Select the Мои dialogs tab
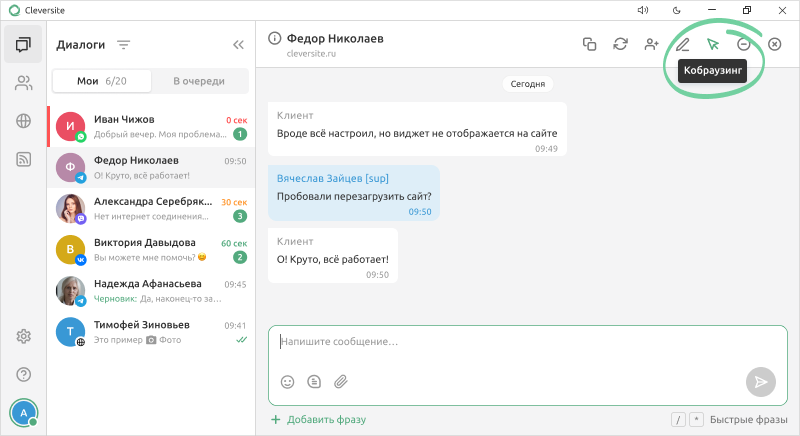This screenshot has width=800, height=436. (103, 81)
